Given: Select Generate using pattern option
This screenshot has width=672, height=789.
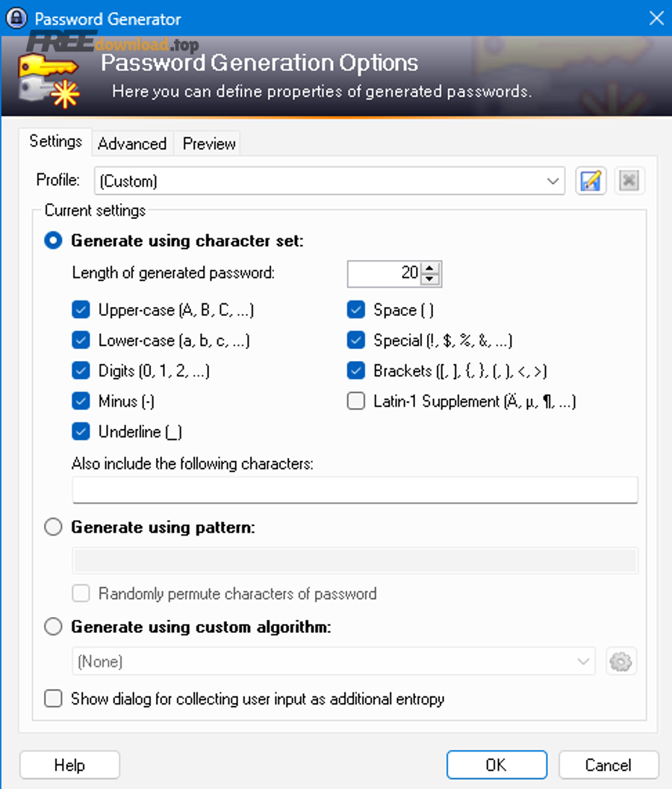Looking at the screenshot, I should tap(54, 527).
